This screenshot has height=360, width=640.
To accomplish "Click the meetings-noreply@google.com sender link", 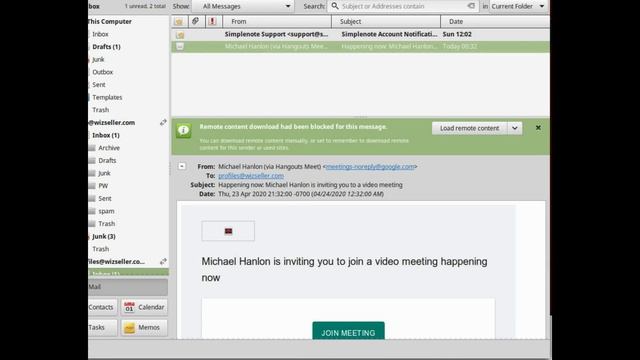I will coord(370,167).
